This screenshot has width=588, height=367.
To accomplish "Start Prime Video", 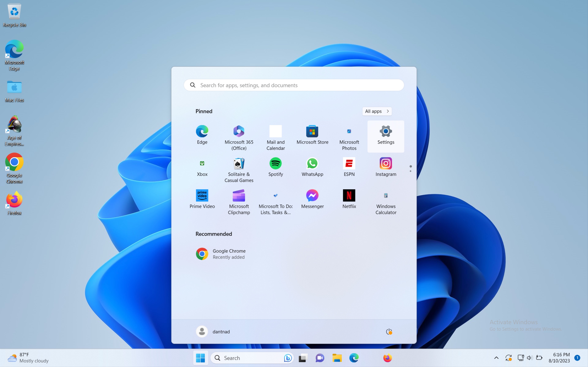I will click(x=202, y=199).
